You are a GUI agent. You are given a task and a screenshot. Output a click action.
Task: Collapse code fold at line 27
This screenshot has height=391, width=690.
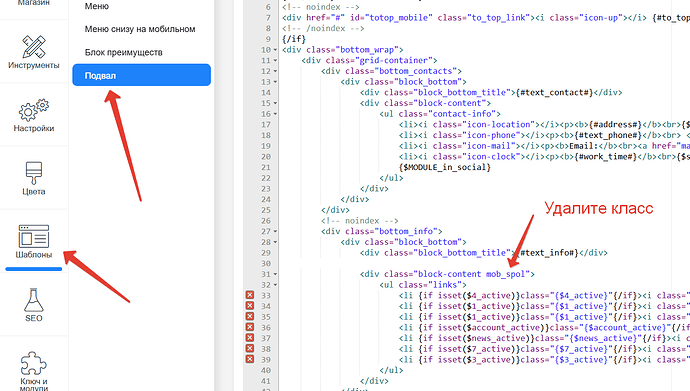point(275,231)
